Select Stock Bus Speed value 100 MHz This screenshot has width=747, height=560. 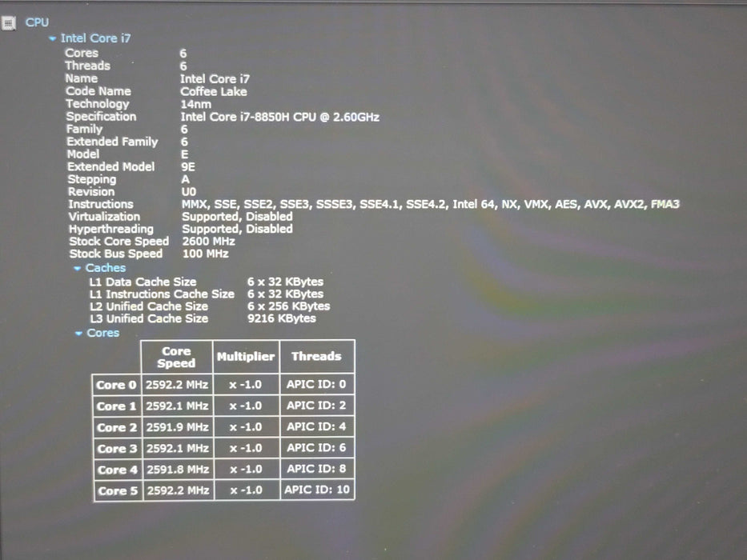(x=205, y=254)
